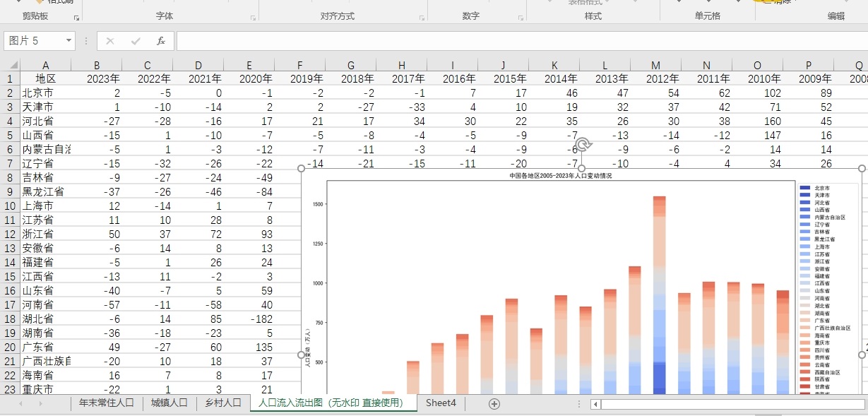Click the chart's top-left resize handle
This screenshot has width=868, height=416.
(302, 168)
